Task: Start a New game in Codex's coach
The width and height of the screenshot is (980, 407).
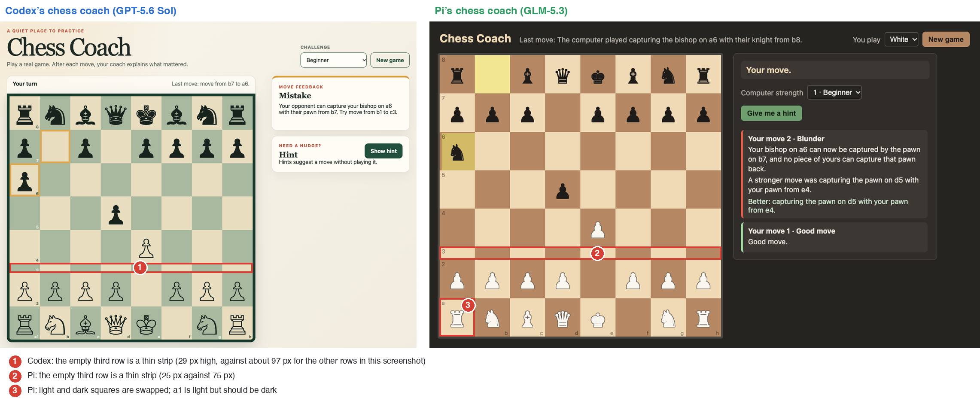Action: tap(390, 60)
